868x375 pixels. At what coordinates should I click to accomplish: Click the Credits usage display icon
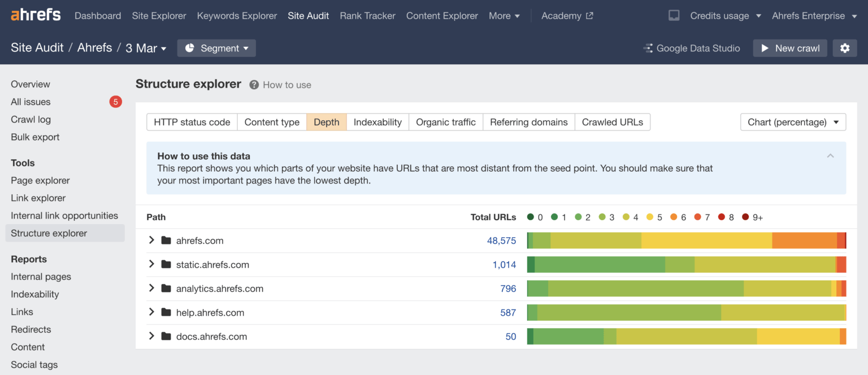[x=674, y=15]
